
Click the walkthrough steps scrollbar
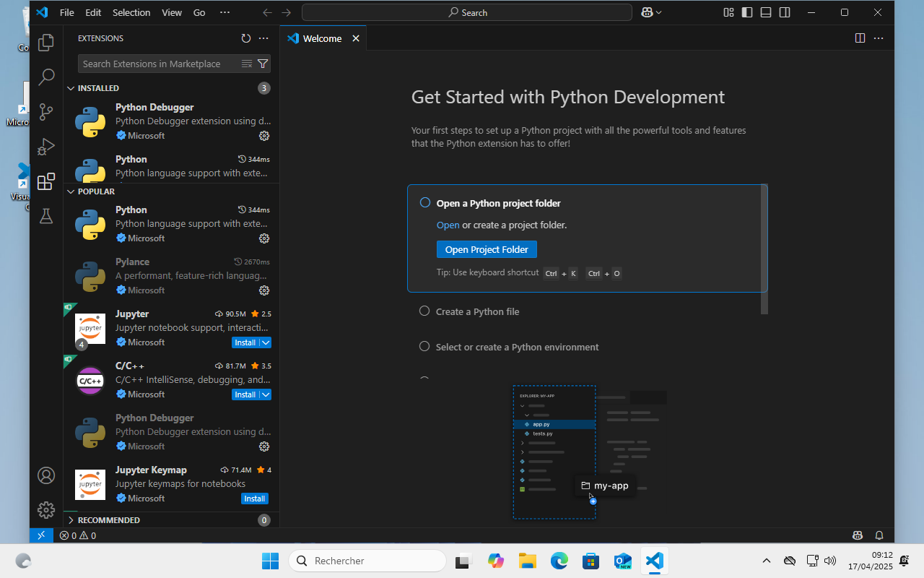pos(764,249)
